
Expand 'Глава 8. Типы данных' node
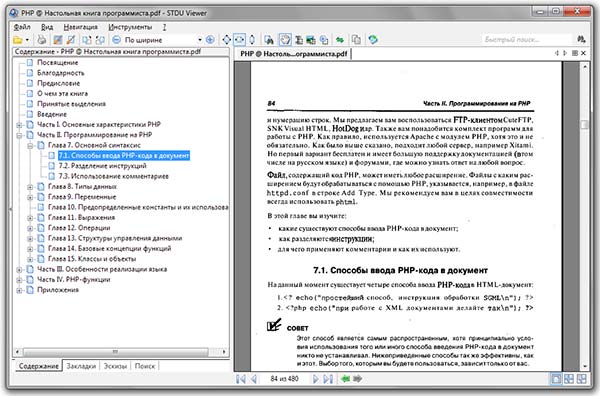(30, 187)
